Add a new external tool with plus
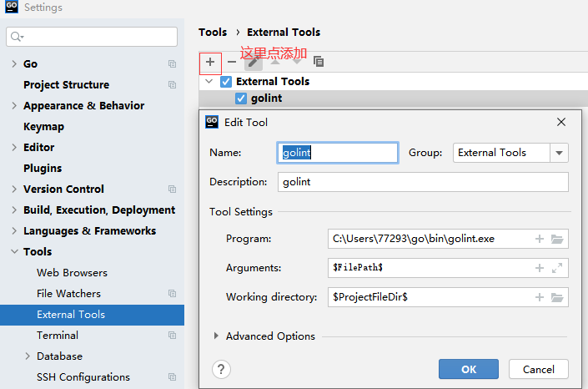The height and width of the screenshot is (389, 588). pyautogui.click(x=210, y=62)
